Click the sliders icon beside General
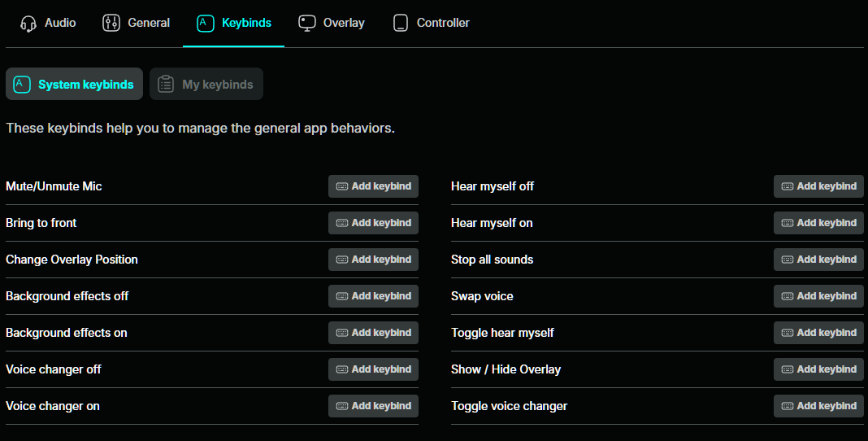The image size is (868, 441). point(111,23)
